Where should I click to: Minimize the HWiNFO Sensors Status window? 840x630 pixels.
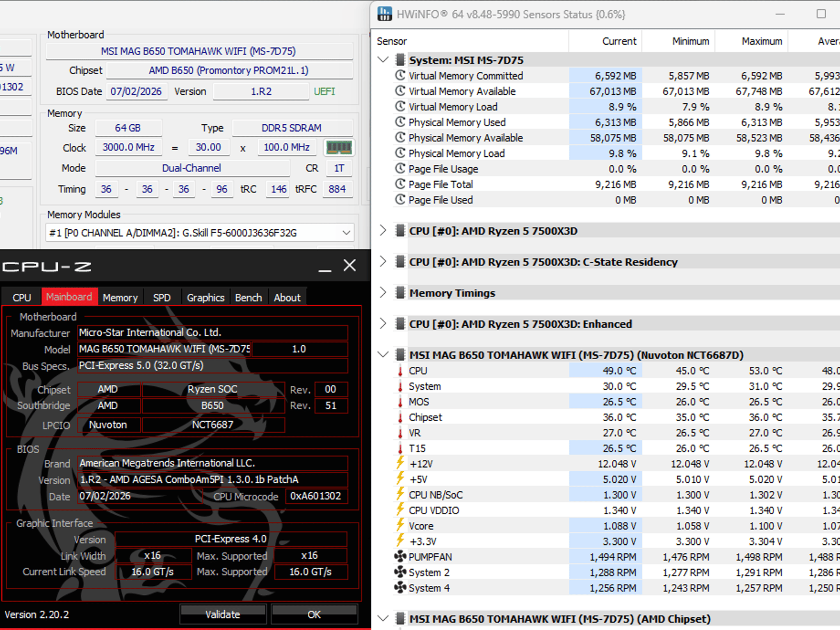pyautogui.click(x=780, y=14)
